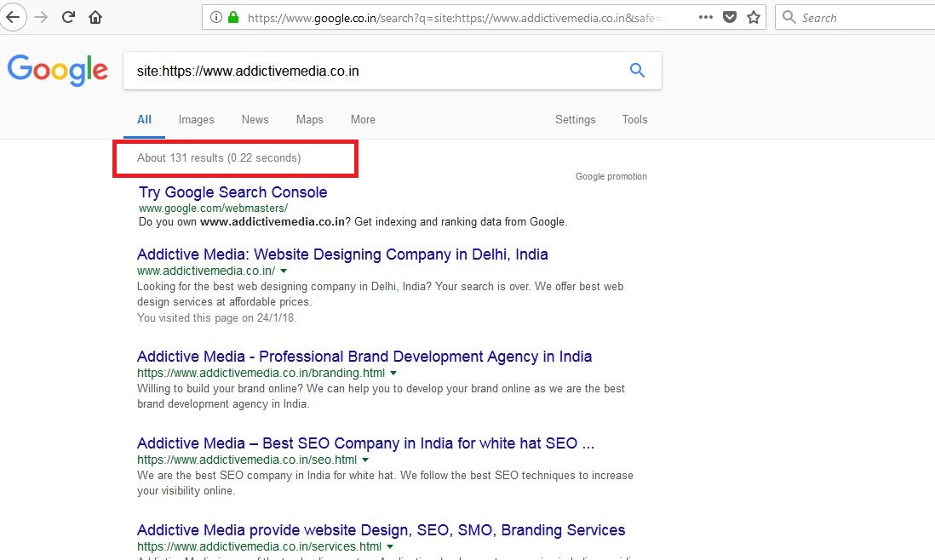The width and height of the screenshot is (935, 560).
Task: Open the More search options menu
Action: (x=363, y=120)
